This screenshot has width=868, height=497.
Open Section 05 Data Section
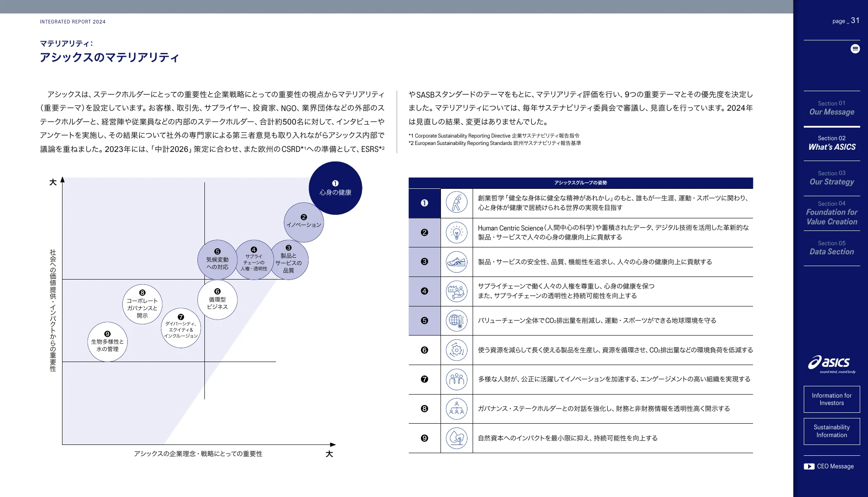832,248
